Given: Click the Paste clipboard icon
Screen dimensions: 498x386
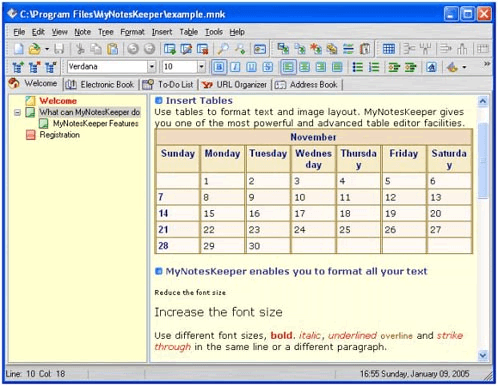Looking at the screenshot, I should pos(112,49).
